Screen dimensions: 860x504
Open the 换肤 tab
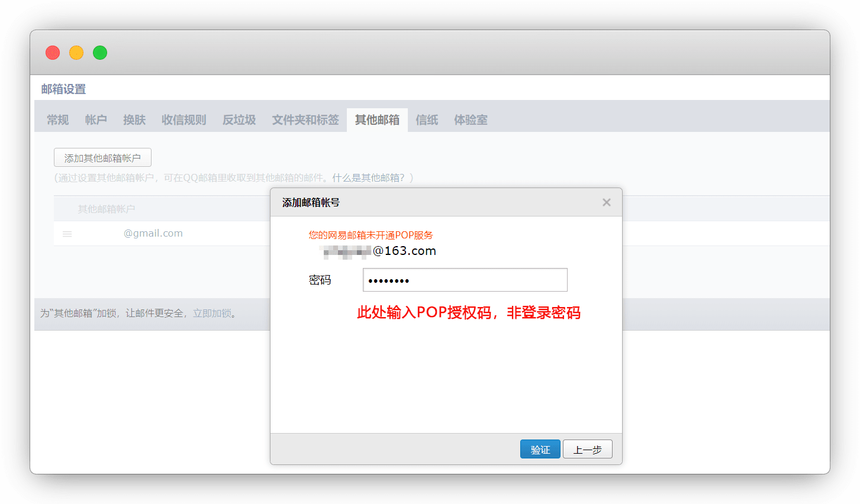point(134,120)
